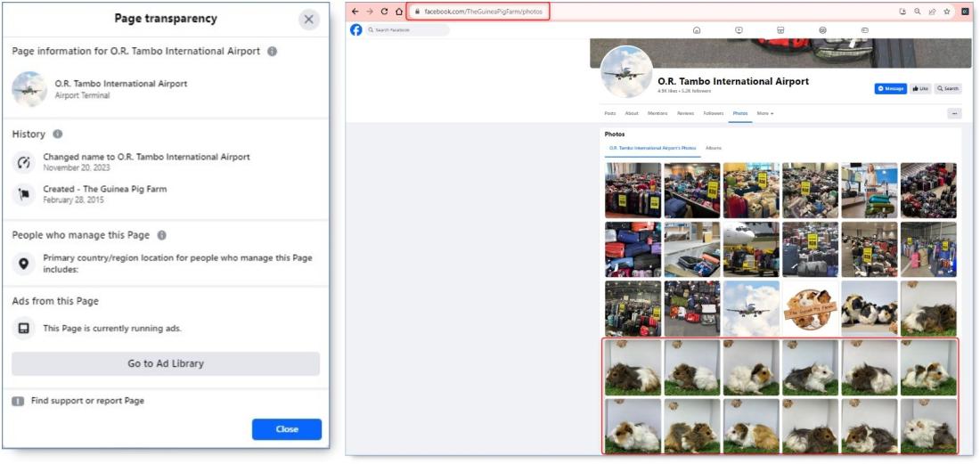Image resolution: width=980 pixels, height=464 pixels.
Task: Open Facebook Home icon in top nav
Action: pyautogui.click(x=697, y=30)
